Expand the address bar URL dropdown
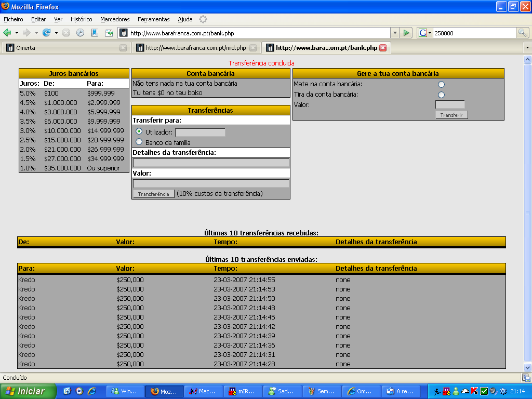 [x=395, y=33]
